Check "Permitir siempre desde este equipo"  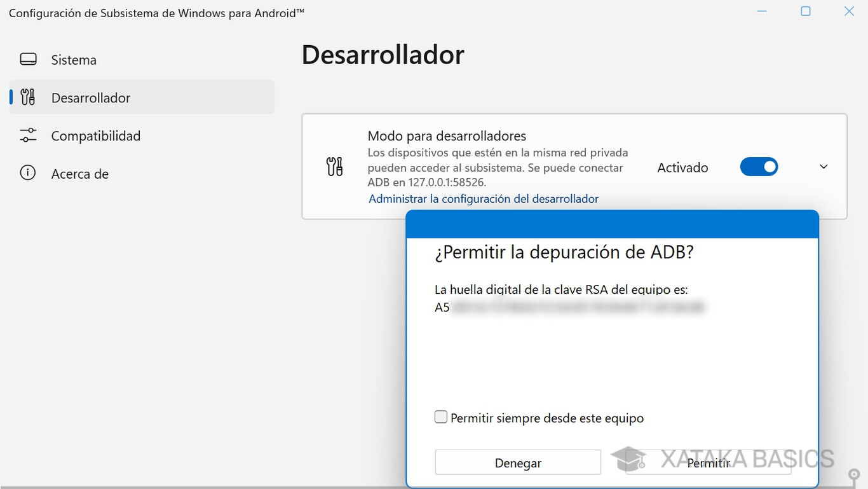point(440,417)
